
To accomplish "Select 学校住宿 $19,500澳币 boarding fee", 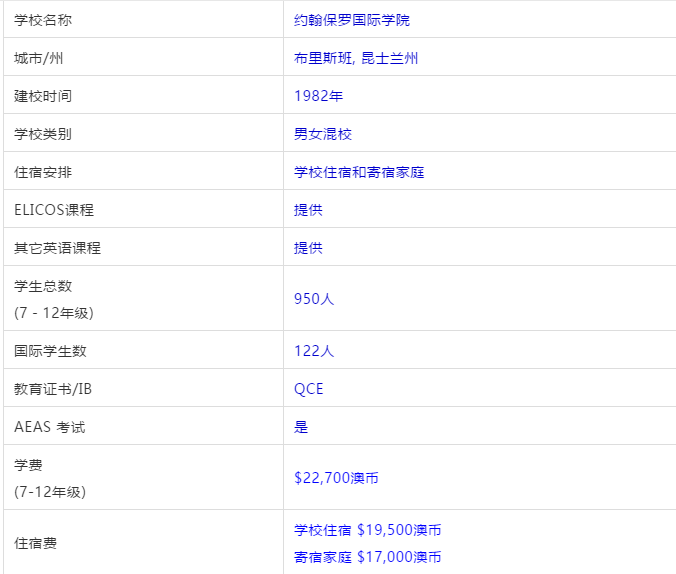I will coord(367,530).
